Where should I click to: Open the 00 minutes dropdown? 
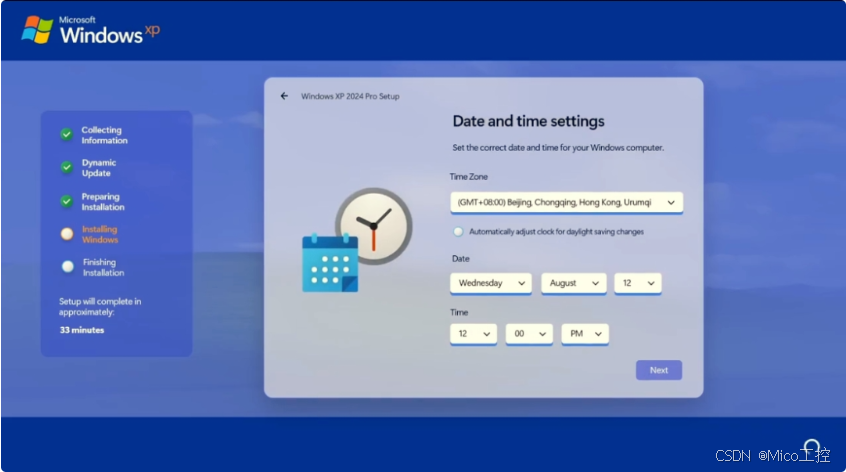pyautogui.click(x=529, y=334)
